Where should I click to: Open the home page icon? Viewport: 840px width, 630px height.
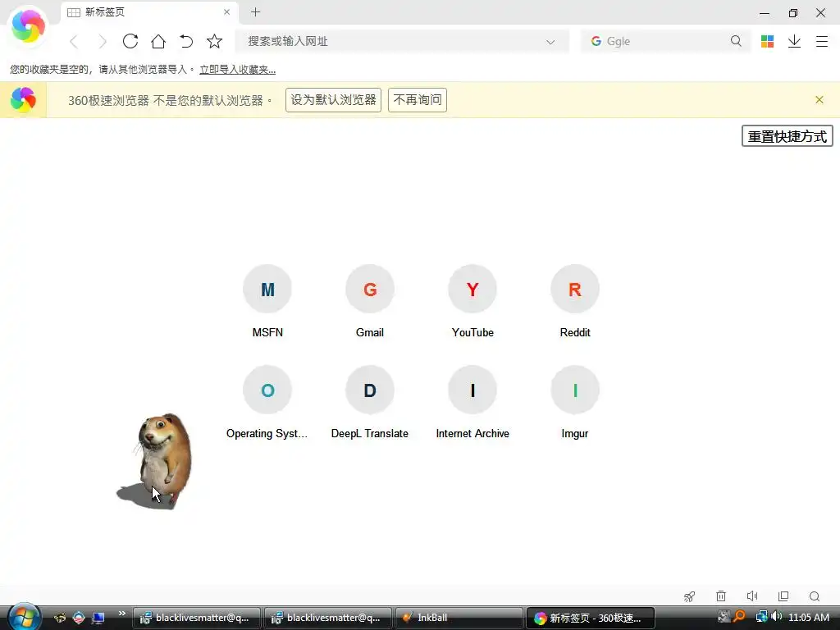(x=158, y=41)
